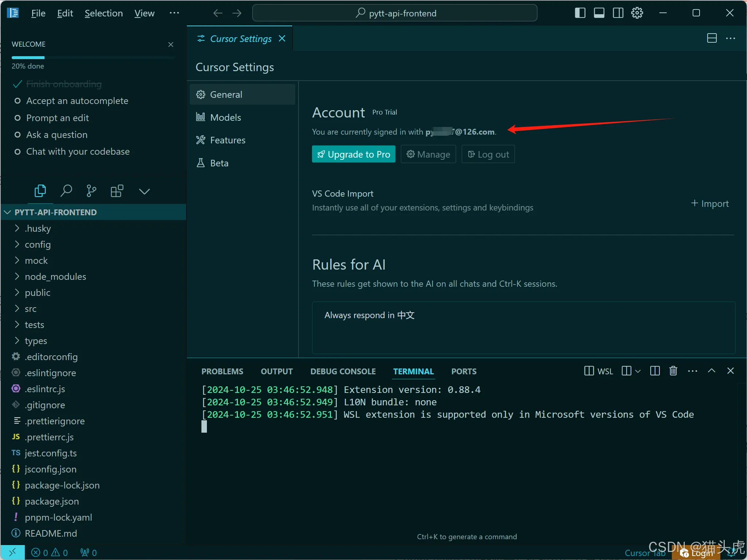Screen dimensions: 747x560
Task: Click the Log out button
Action: pos(488,154)
